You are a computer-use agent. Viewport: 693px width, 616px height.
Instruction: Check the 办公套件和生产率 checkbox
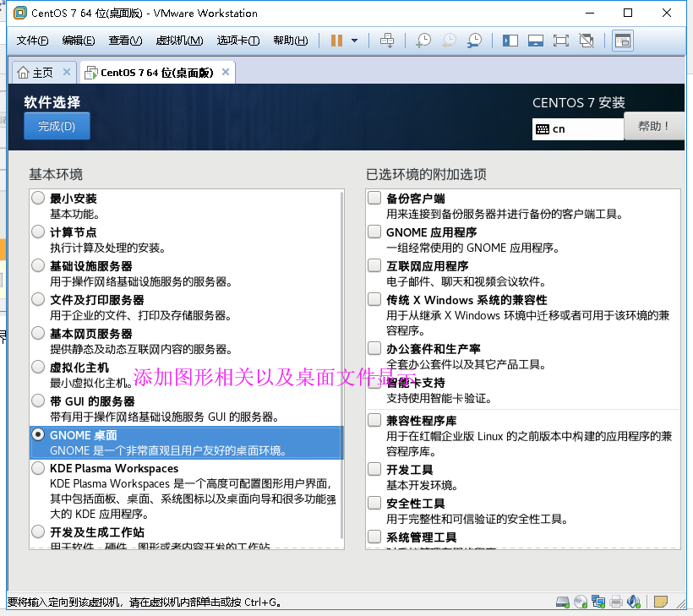pyautogui.click(x=374, y=348)
